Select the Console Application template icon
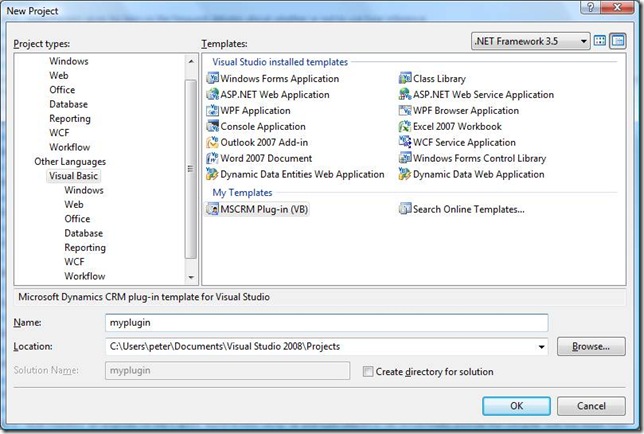 tap(212, 127)
